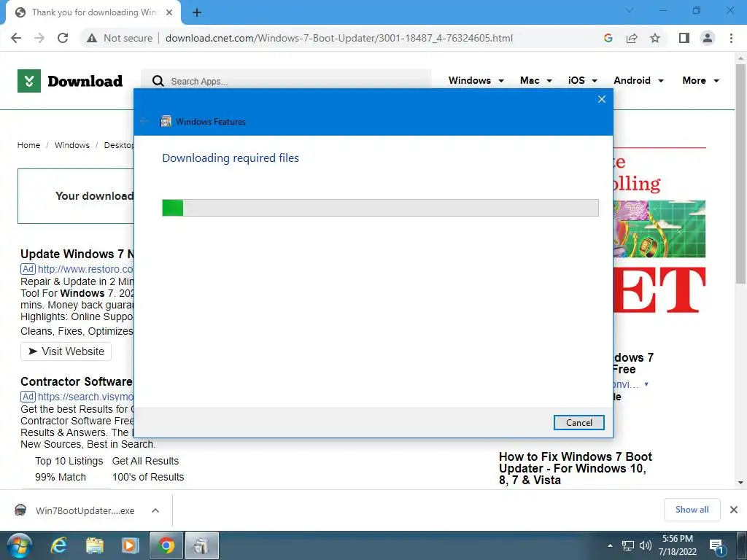
Task: Click the share page icon
Action: (x=632, y=38)
